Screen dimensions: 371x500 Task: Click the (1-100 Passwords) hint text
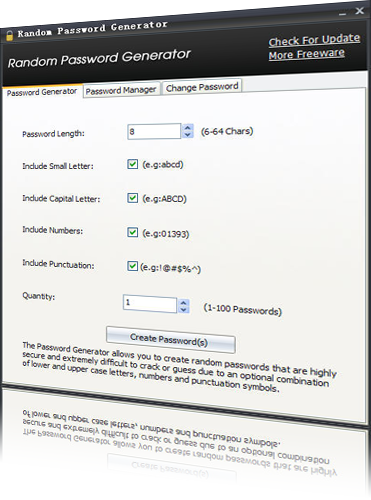(x=243, y=310)
